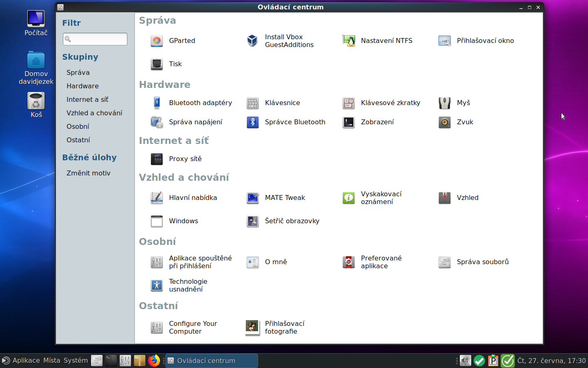Open Proxy sítě network proxy settings
588x368 pixels.
click(176, 159)
